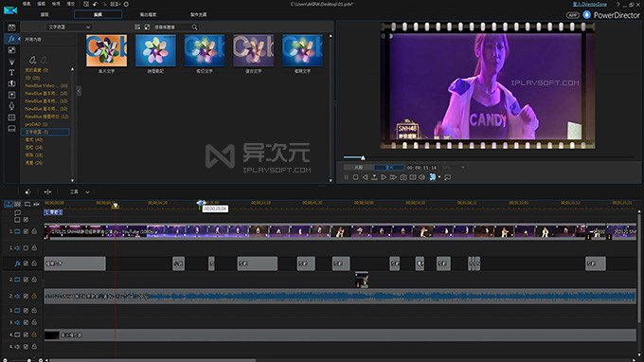The width and height of the screenshot is (644, 362).
Task: Click the search magnifier in effect library
Action: point(194,27)
